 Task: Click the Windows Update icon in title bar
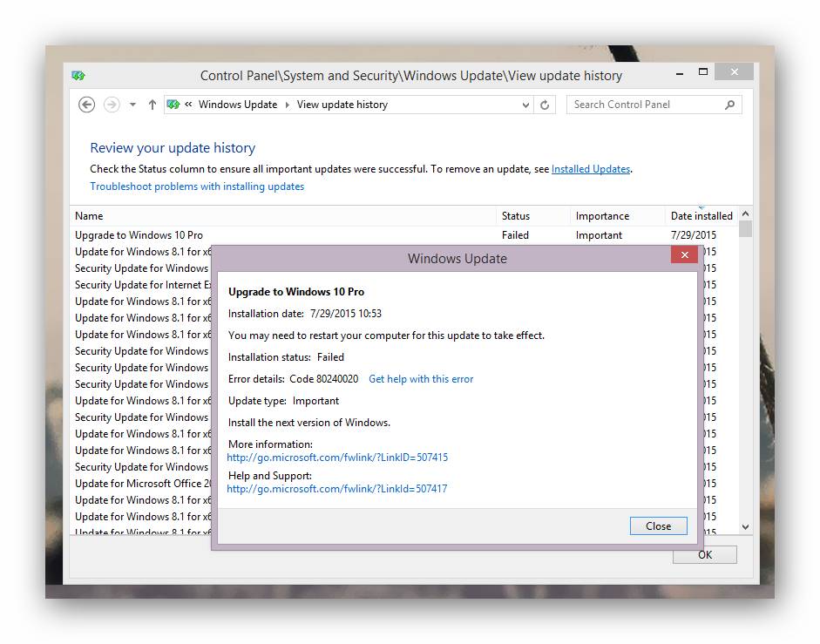click(78, 76)
